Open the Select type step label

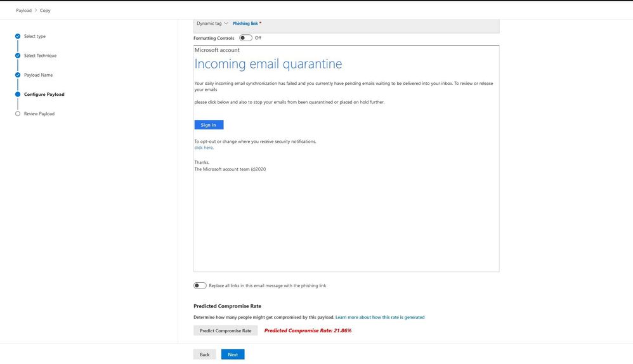[35, 36]
